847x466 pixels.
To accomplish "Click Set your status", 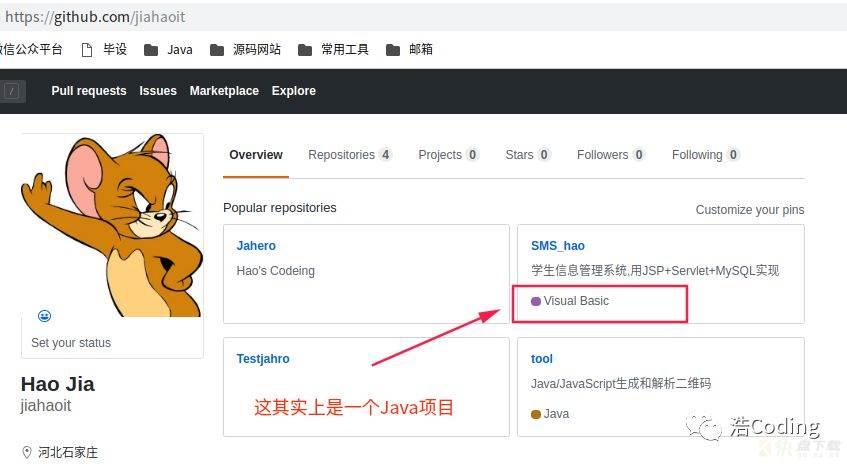I will (71, 342).
